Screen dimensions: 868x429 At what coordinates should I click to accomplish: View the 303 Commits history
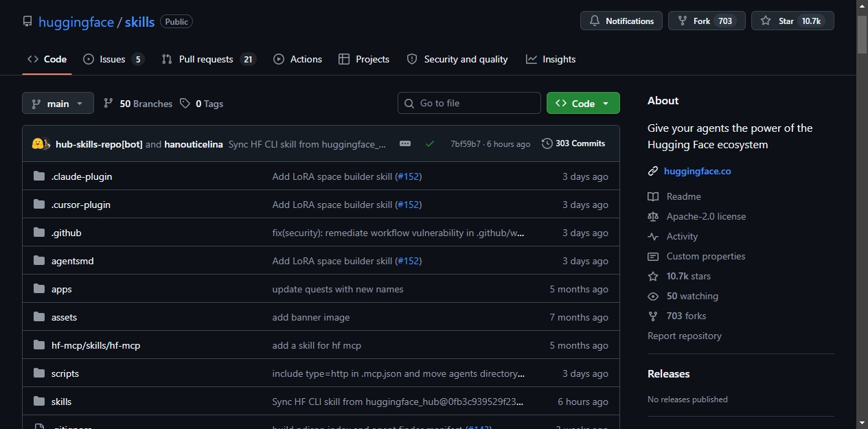tap(573, 143)
